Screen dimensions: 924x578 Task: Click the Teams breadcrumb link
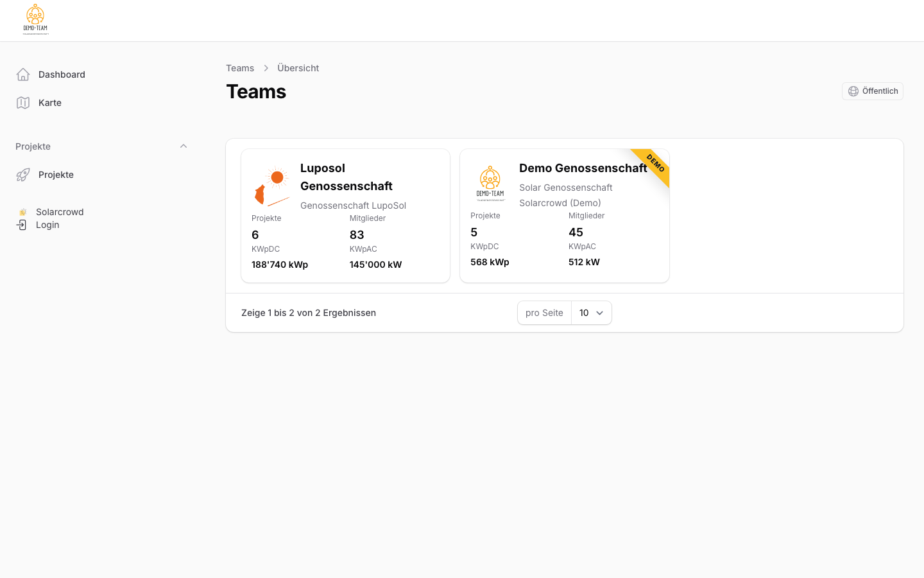[240, 68]
